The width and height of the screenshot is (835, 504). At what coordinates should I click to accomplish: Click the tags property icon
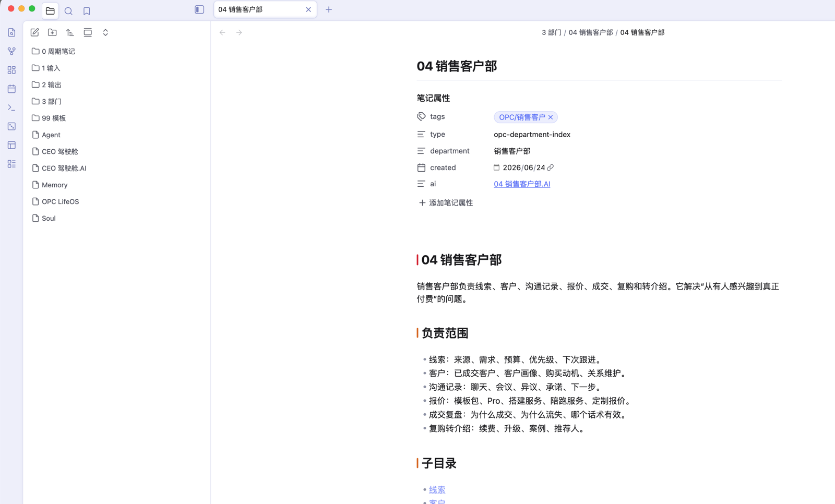click(421, 116)
